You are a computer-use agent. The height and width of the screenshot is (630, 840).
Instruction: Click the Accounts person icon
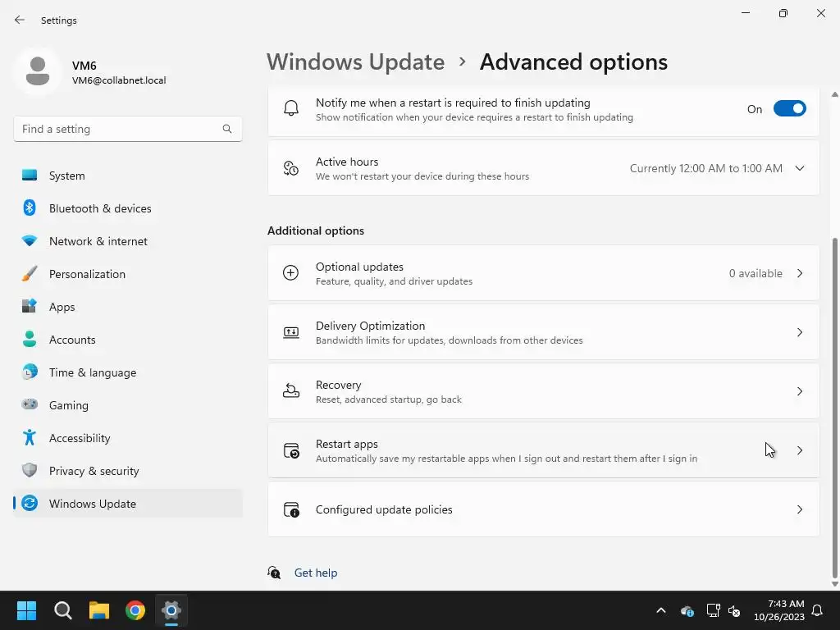pos(30,339)
